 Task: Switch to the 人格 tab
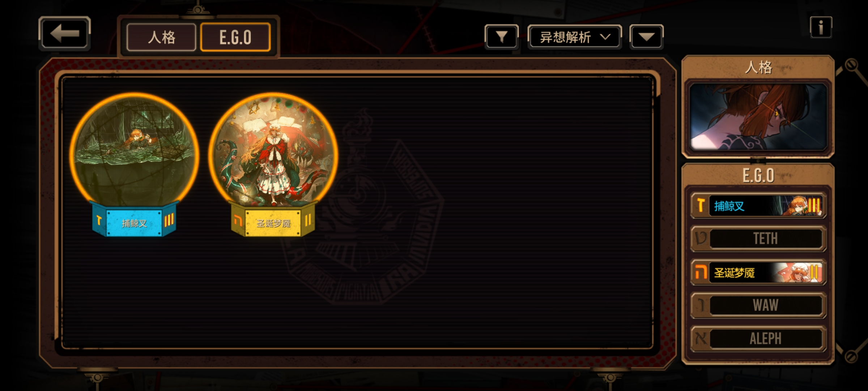pyautogui.click(x=161, y=37)
